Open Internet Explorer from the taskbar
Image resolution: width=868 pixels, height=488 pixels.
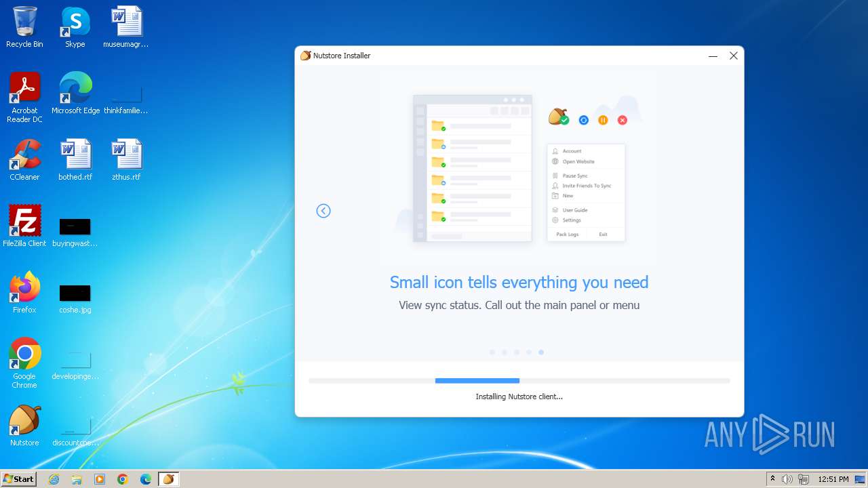(54, 479)
